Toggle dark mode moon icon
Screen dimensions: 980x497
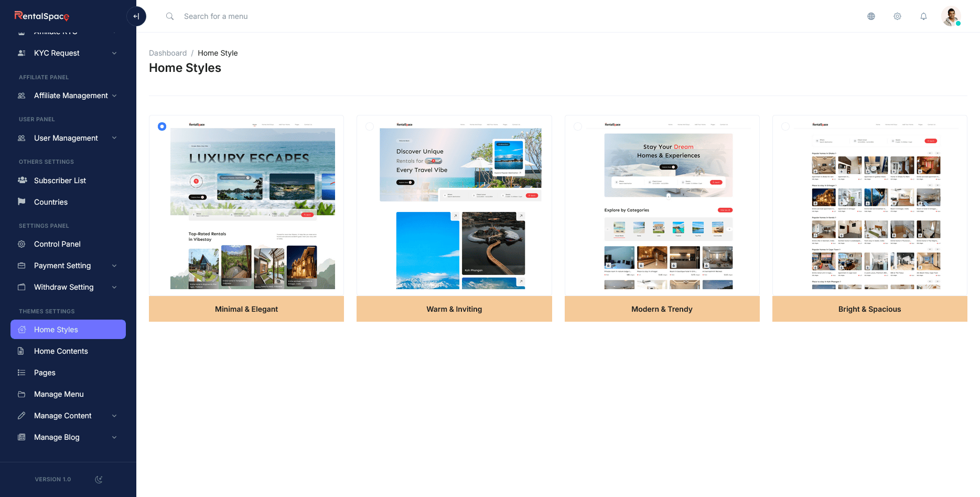click(x=99, y=479)
